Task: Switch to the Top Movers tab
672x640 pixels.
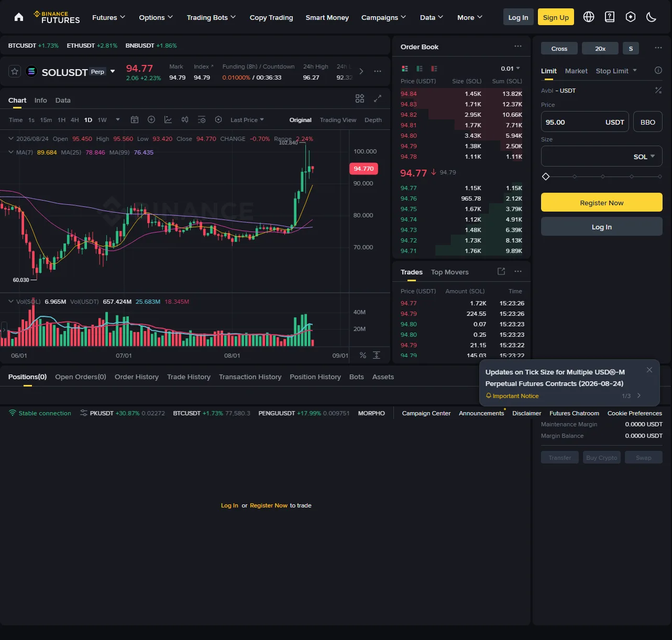Action: tap(450, 272)
